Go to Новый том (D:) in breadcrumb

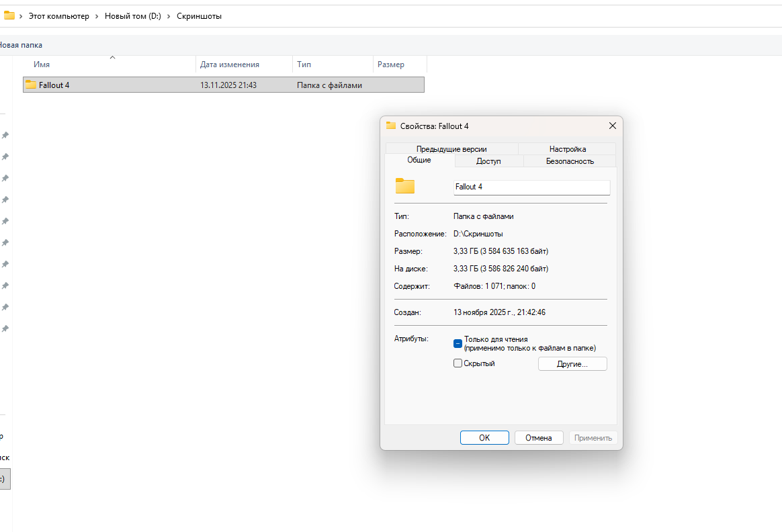click(x=132, y=16)
